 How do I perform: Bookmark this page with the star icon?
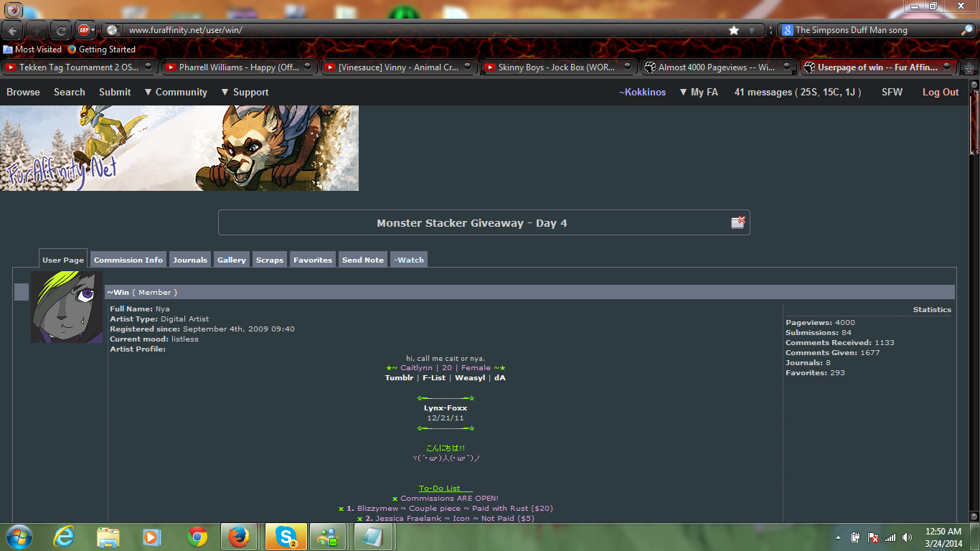point(734,30)
